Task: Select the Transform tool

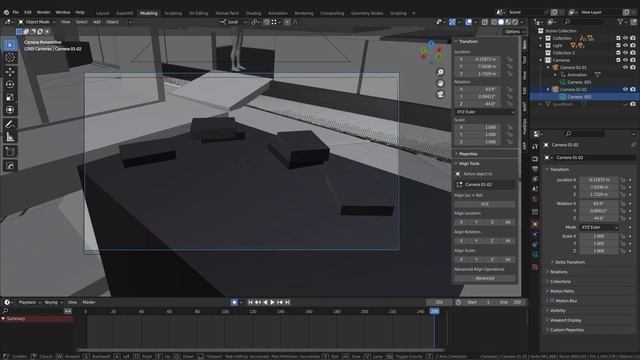Action: click(x=10, y=110)
